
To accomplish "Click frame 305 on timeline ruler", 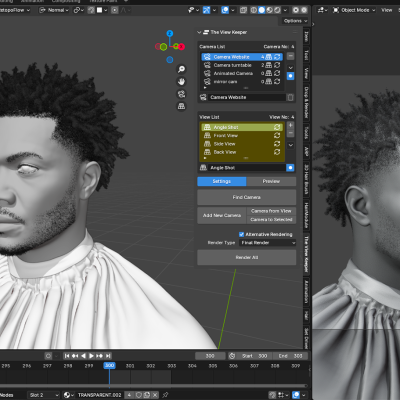I will (213, 366).
